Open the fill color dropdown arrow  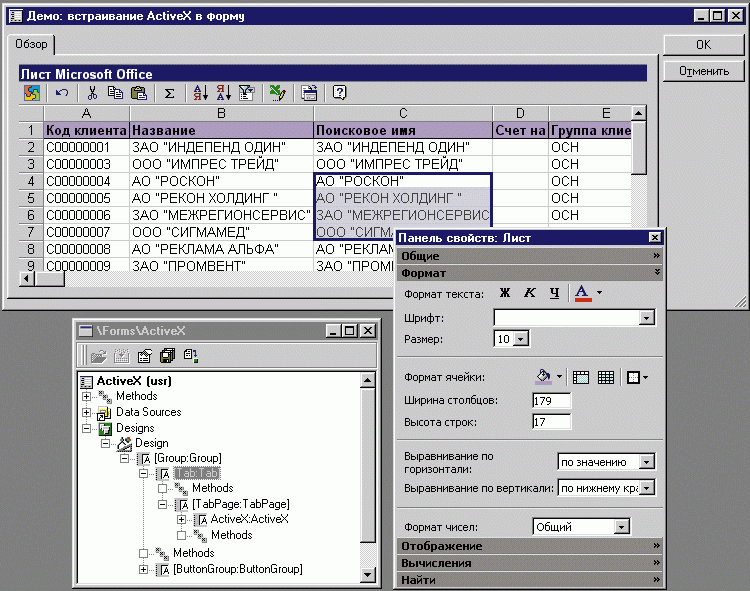pyautogui.click(x=559, y=377)
